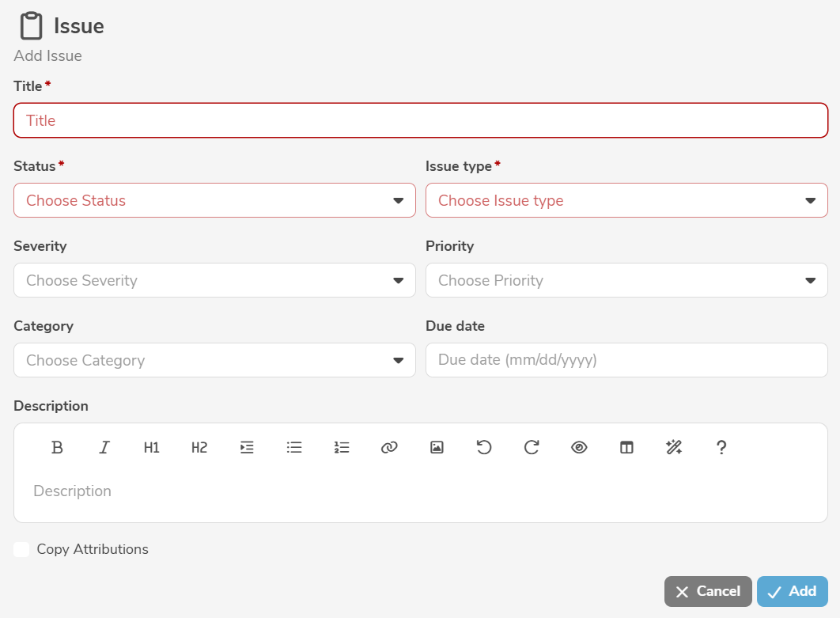Undo the last description edit
This screenshot has height=618, width=840.
point(483,447)
